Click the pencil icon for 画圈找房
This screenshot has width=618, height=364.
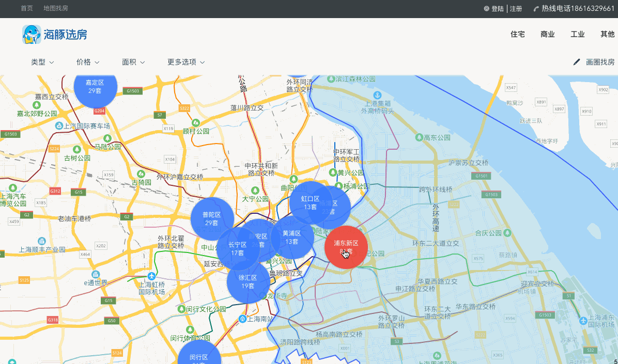tap(577, 62)
